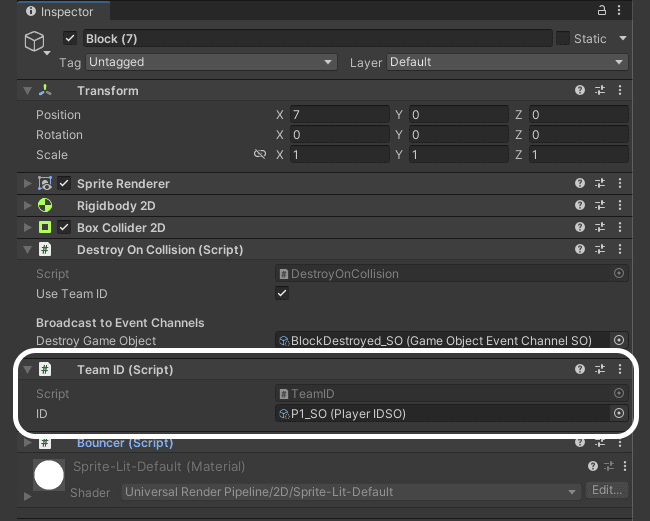Click the material Edit... button
Viewport: 650px width, 521px height.
tap(606, 491)
